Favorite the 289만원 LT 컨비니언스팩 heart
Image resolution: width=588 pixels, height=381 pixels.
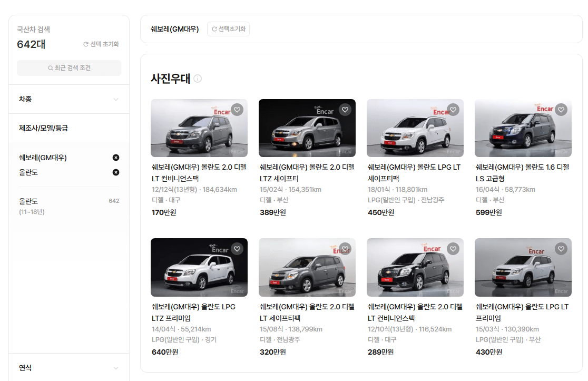click(453, 249)
